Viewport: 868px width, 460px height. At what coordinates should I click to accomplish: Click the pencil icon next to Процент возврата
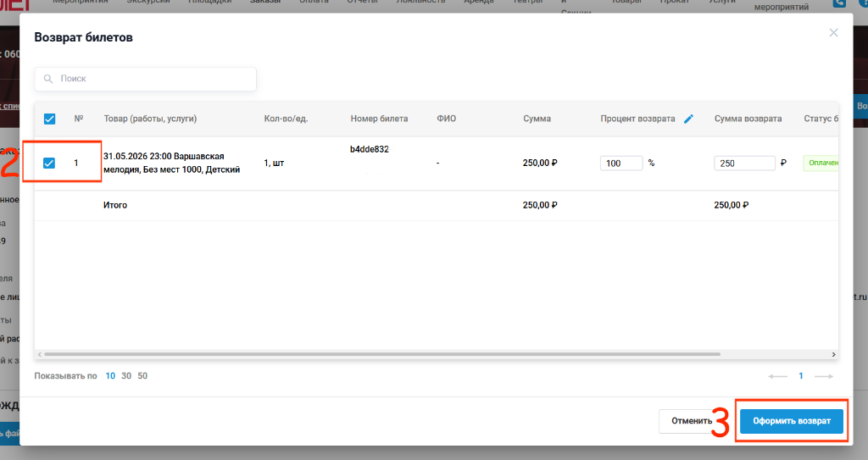click(688, 119)
